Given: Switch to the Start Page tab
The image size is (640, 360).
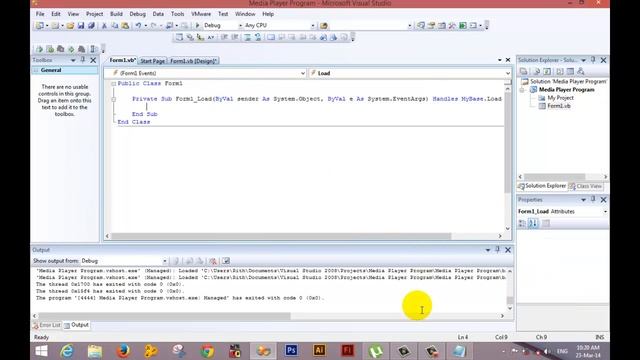Looking at the screenshot, I should pos(153,61).
